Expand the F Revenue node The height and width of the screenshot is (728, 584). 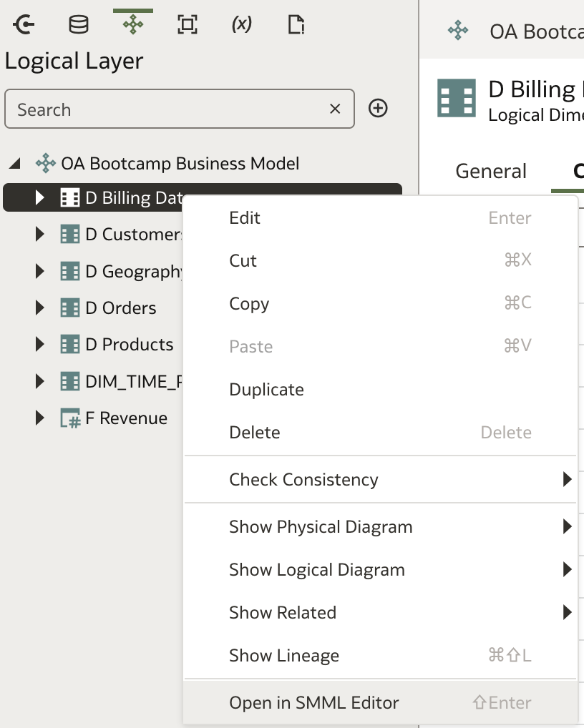click(40, 418)
